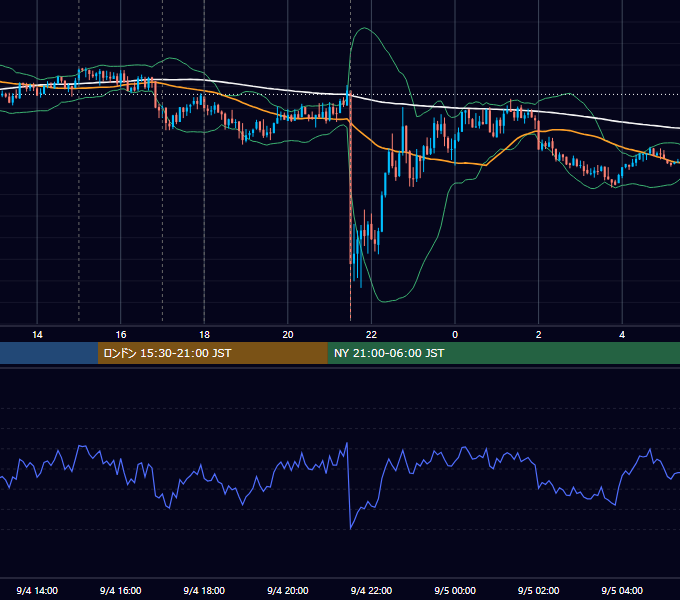The width and height of the screenshot is (680, 600).
Task: Click the 20 hour label on the time axis
Action: 288,335
